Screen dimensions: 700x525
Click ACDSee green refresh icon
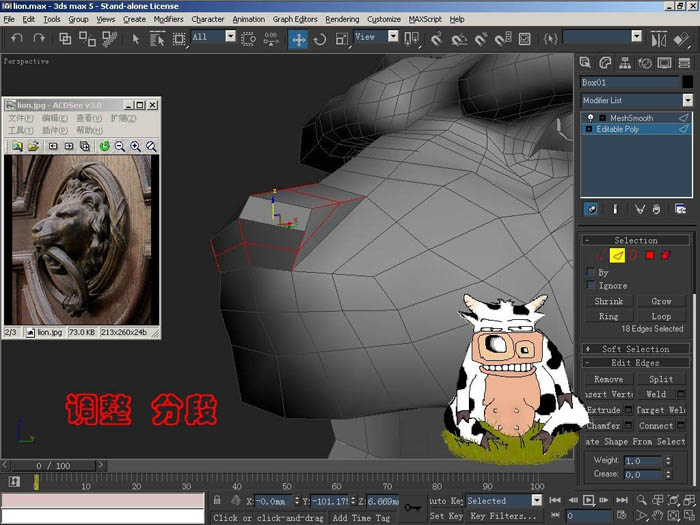tap(104, 146)
